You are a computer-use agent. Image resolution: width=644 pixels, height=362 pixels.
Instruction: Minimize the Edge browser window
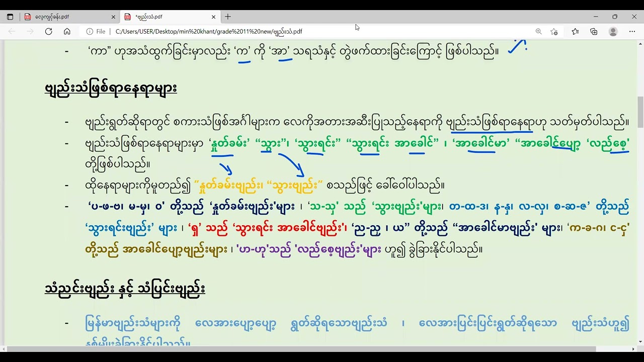(595, 17)
